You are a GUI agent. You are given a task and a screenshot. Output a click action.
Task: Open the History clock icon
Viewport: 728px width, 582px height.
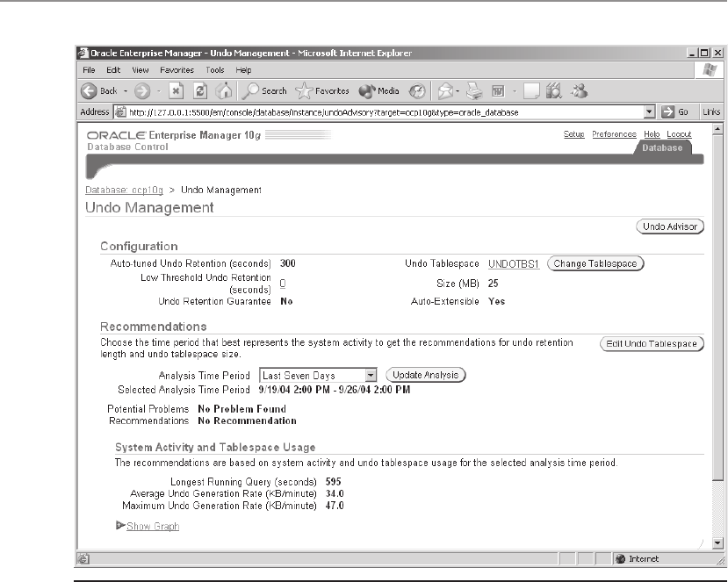point(417,91)
